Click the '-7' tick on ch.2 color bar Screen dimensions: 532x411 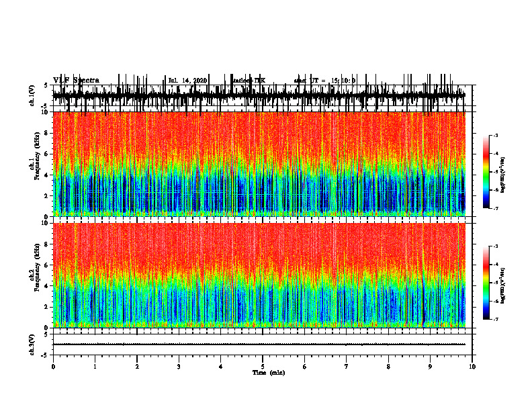(x=496, y=320)
